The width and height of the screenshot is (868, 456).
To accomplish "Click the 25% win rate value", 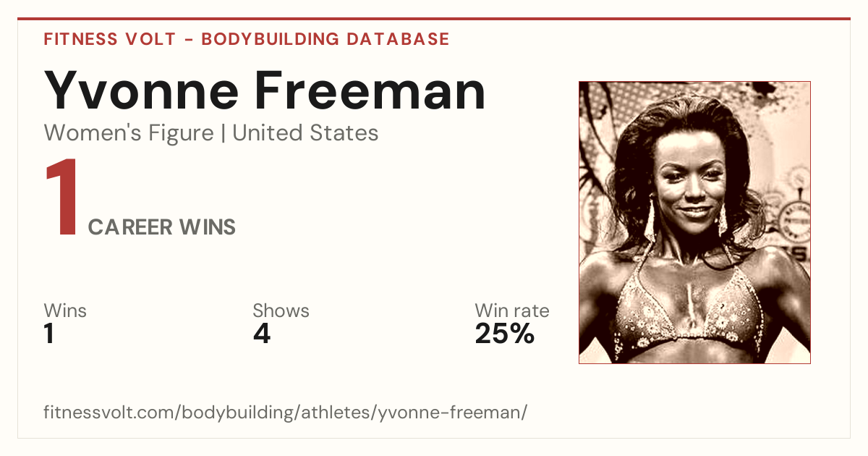I will [x=505, y=334].
